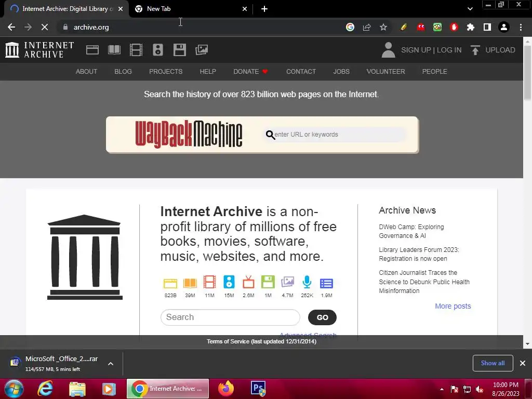Click the page vertical scrollbar thumb
The height and width of the screenshot is (399, 532).
[x=527, y=73]
